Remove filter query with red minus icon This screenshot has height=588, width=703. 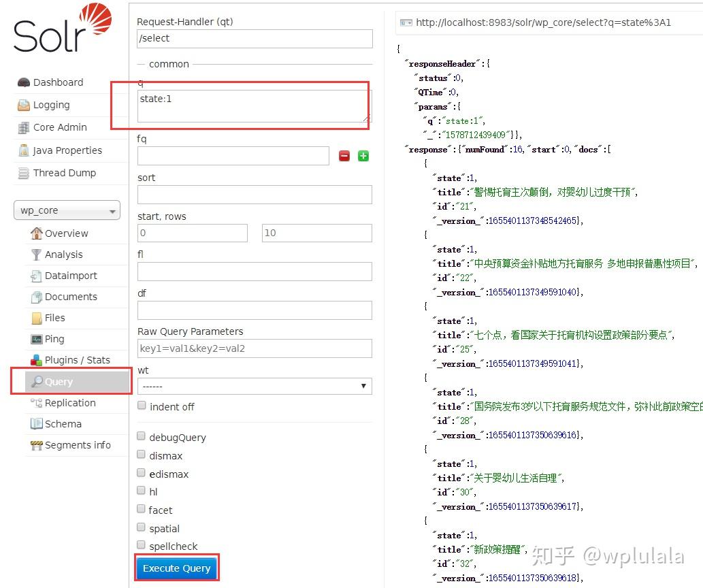tap(344, 156)
